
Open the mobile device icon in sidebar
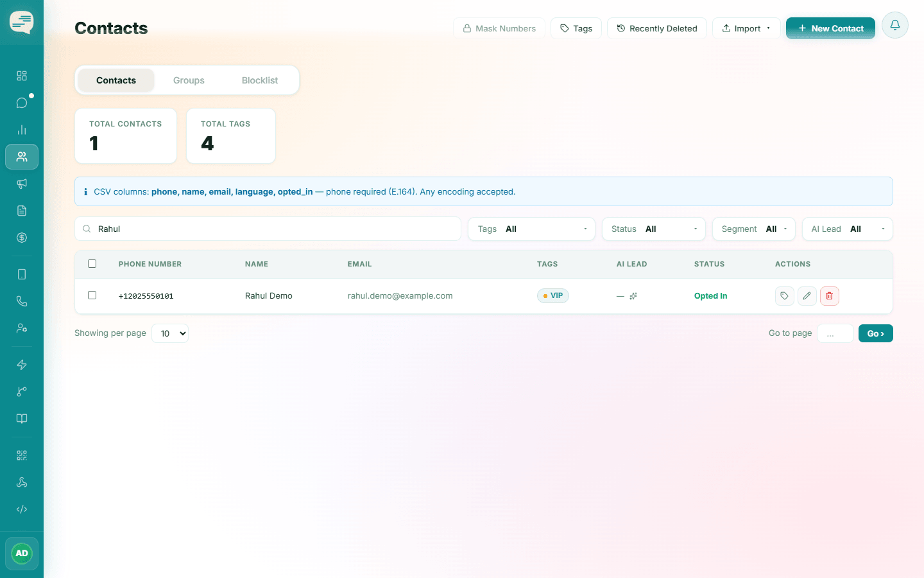tap(22, 274)
